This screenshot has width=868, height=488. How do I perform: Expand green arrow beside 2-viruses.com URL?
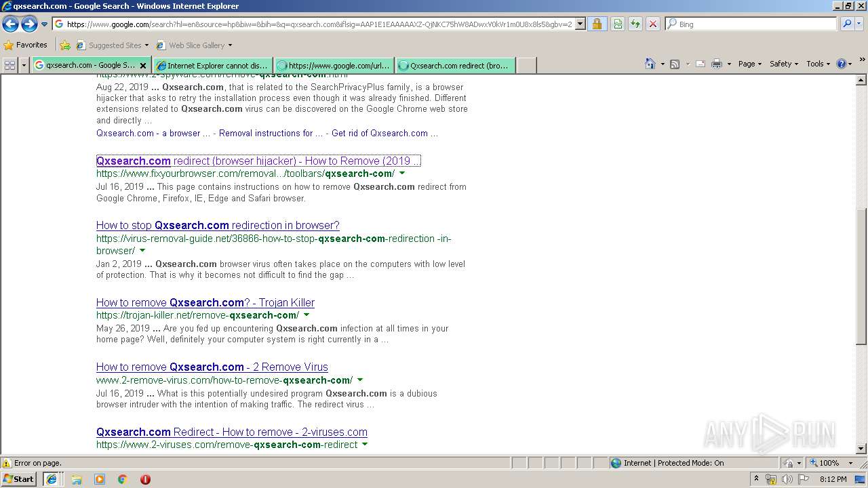click(x=365, y=445)
